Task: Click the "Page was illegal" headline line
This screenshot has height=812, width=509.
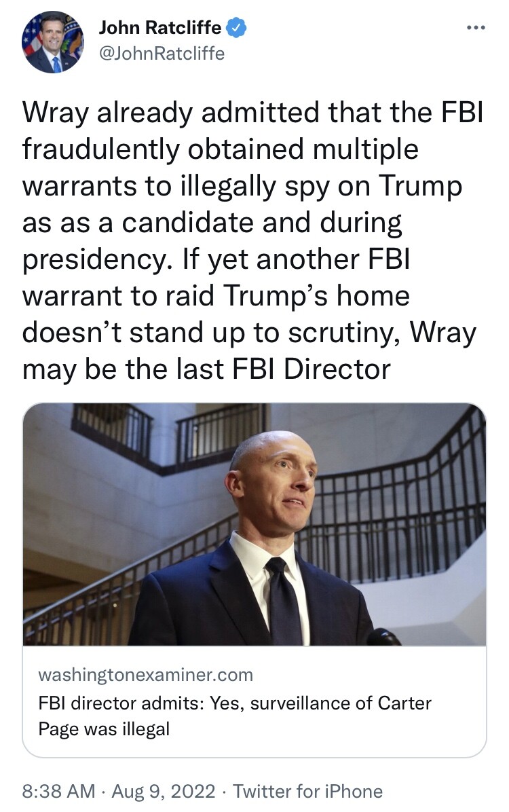Action: 104,728
